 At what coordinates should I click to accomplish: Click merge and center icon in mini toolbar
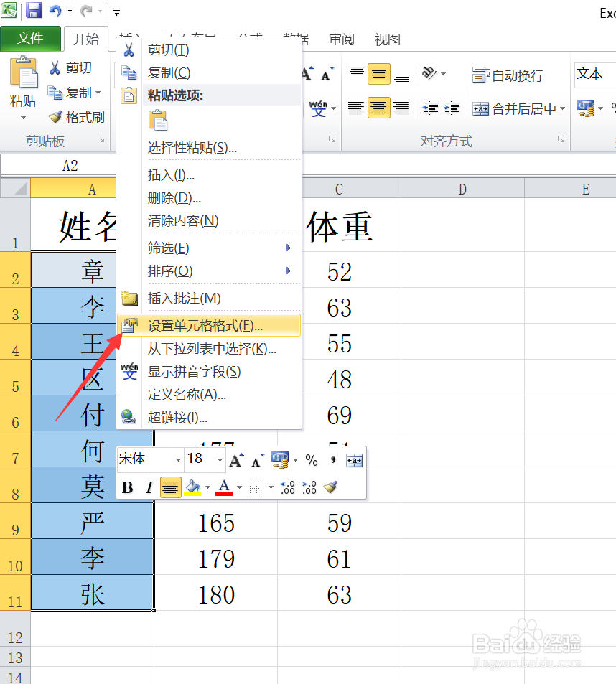click(354, 460)
